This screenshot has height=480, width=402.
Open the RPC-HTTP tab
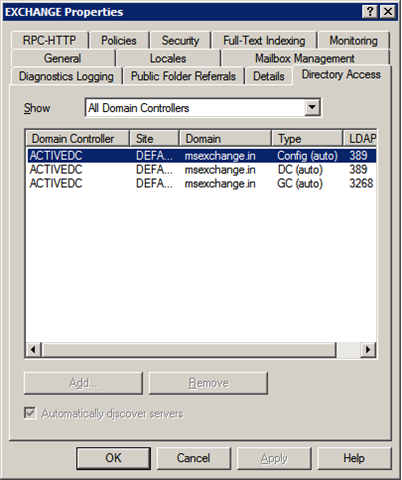[x=50, y=40]
